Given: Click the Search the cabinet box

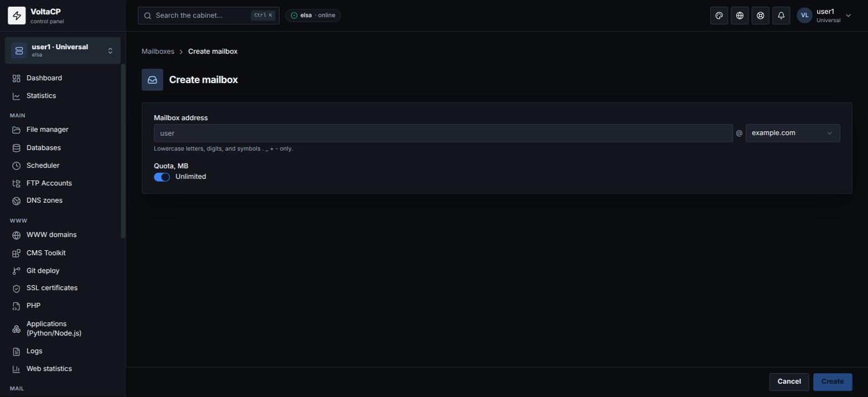Looking at the screenshot, I should point(209,16).
